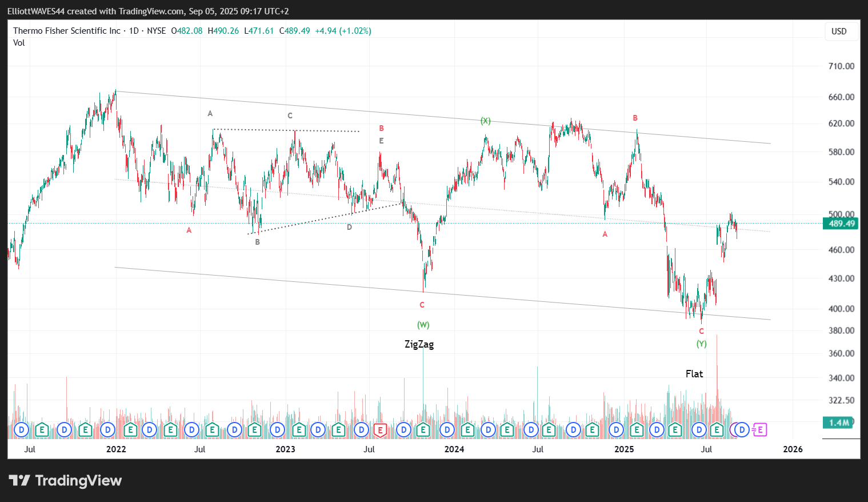Select the Flat text annotation
The image size is (868, 502).
tap(694, 374)
